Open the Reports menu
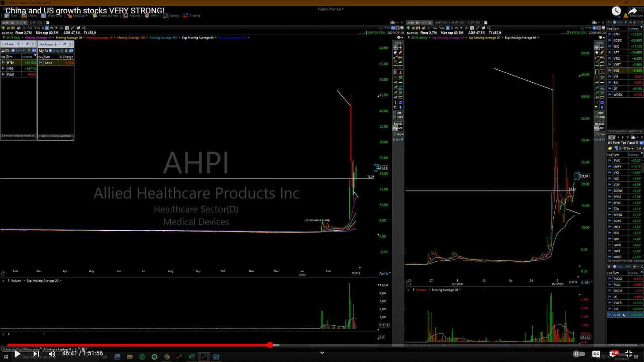 coord(132,15)
